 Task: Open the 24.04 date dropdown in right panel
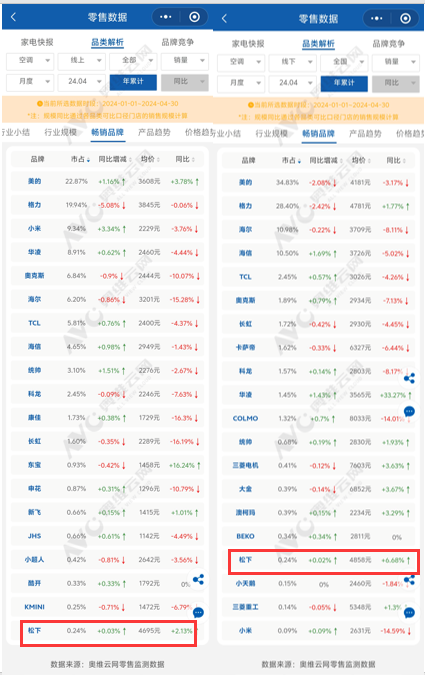[292, 83]
